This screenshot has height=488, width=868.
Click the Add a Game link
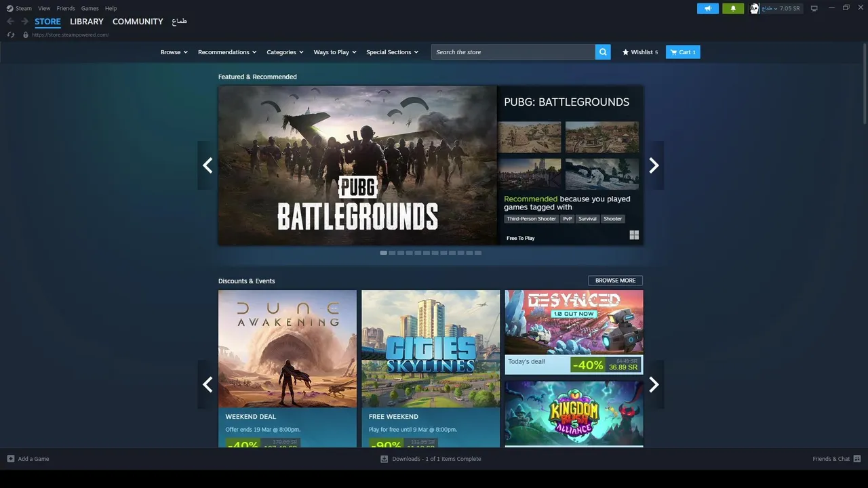point(33,459)
